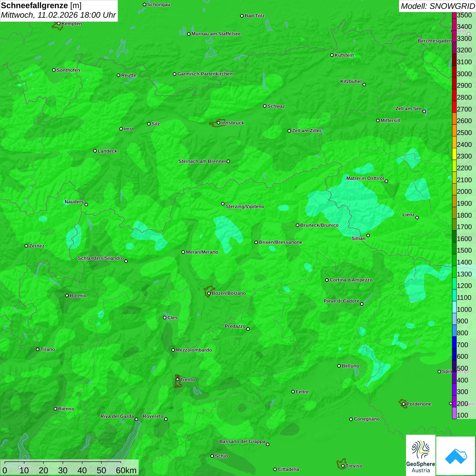
Task: Click the Schneefallgrenze [m] title
Action: click(x=41, y=5)
